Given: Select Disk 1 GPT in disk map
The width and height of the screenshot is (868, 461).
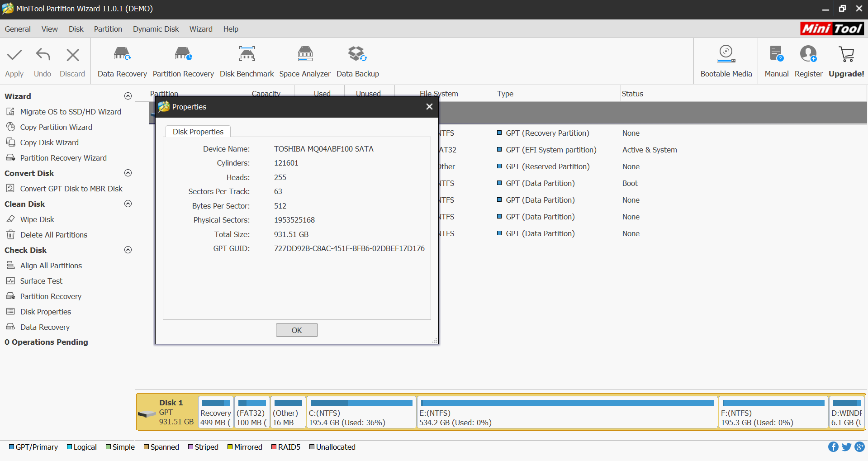Looking at the screenshot, I should point(167,412).
